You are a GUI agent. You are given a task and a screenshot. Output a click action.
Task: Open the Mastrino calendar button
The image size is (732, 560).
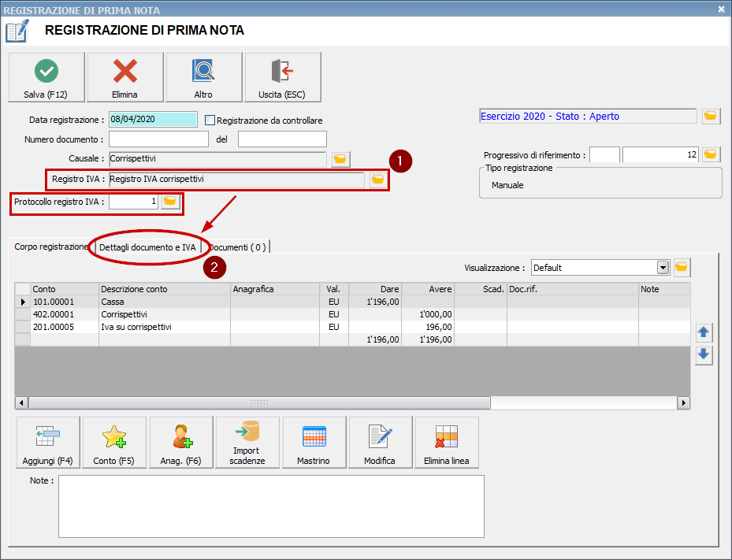pyautogui.click(x=314, y=443)
